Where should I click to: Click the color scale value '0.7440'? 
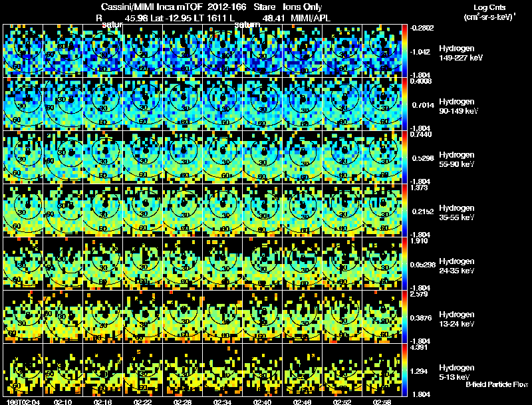(421, 134)
